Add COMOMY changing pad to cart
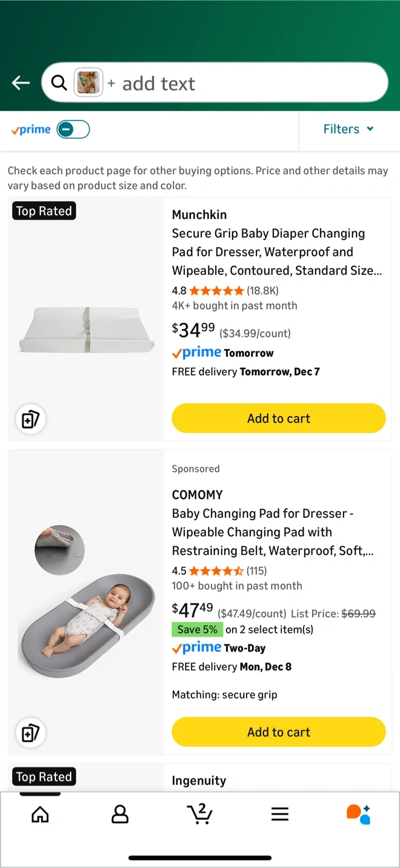This screenshot has width=400, height=868. (278, 732)
